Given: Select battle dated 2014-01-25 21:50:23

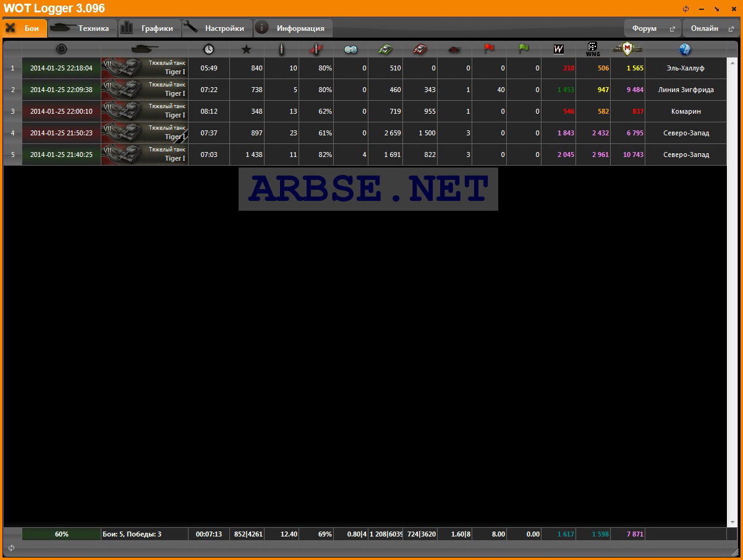Looking at the screenshot, I should [61, 133].
